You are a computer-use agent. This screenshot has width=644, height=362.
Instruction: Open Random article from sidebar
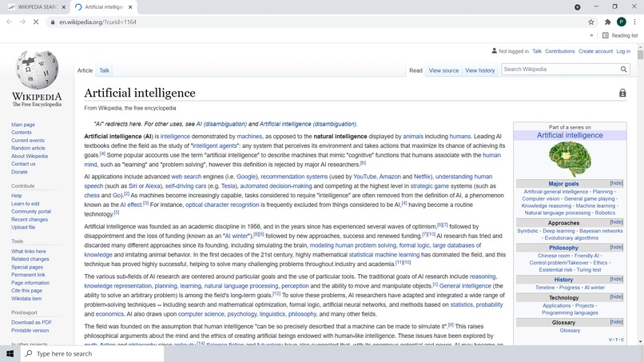[28, 148]
